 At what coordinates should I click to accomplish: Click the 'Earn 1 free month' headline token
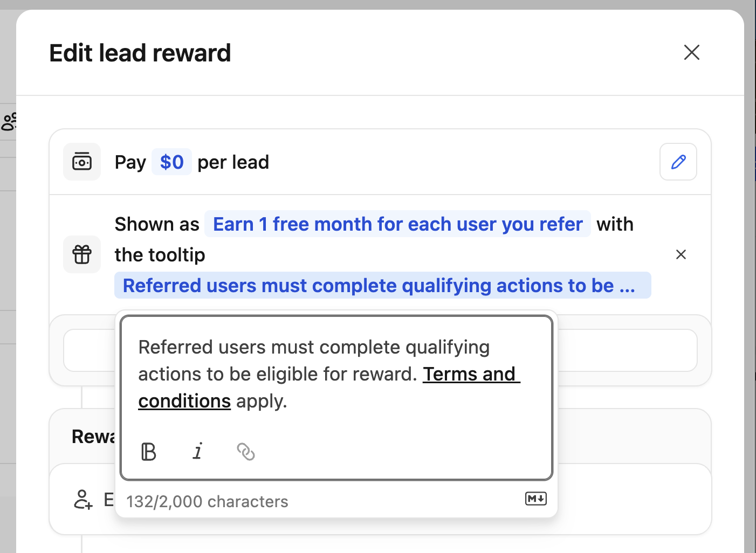click(x=397, y=224)
